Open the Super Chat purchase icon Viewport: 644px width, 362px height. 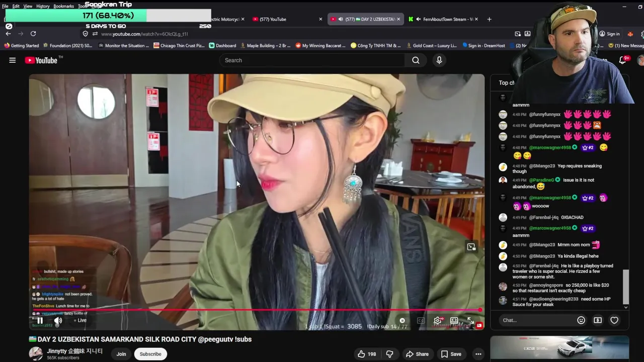[598, 320]
